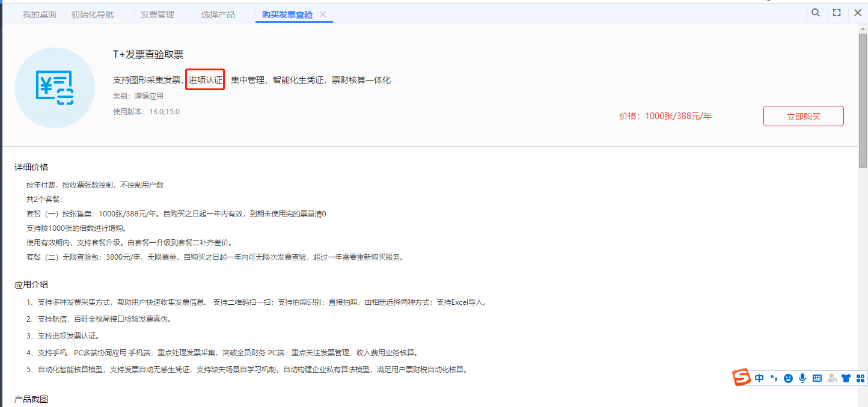
Task: Close all tabs with the top-right X icon
Action: [x=858, y=13]
